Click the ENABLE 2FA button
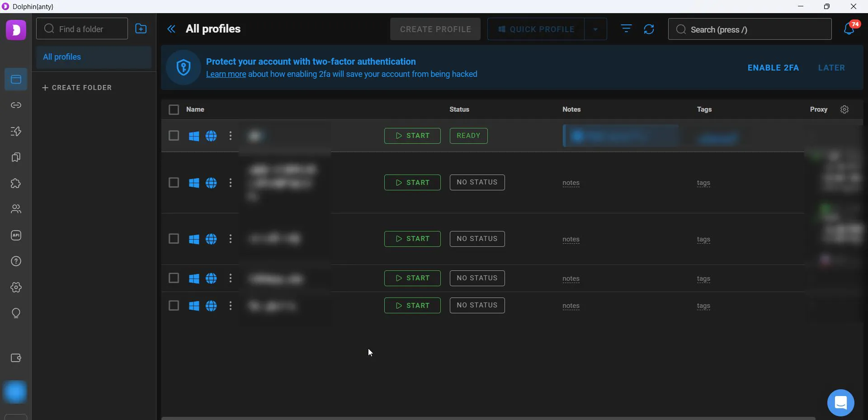The image size is (868, 420). [773, 68]
